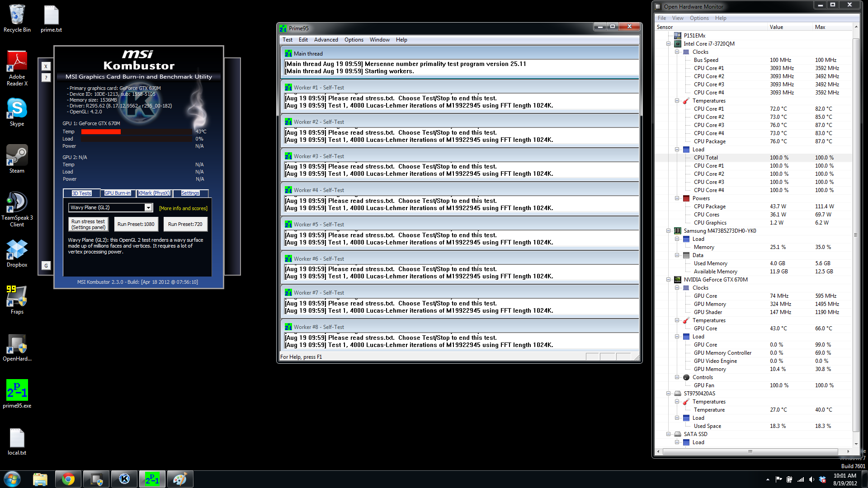The height and width of the screenshot is (488, 868).
Task: Switch to Kombustor taskbar button
Action: (124, 479)
